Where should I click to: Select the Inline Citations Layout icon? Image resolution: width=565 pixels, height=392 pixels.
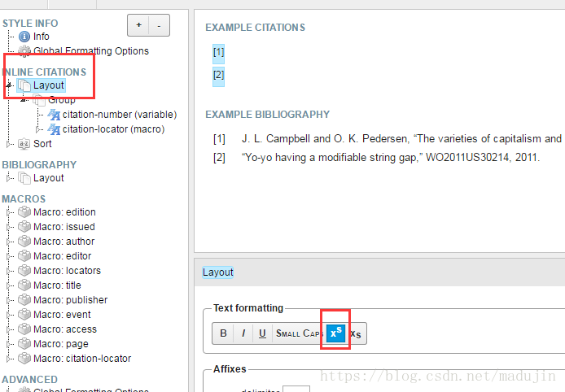click(x=24, y=85)
